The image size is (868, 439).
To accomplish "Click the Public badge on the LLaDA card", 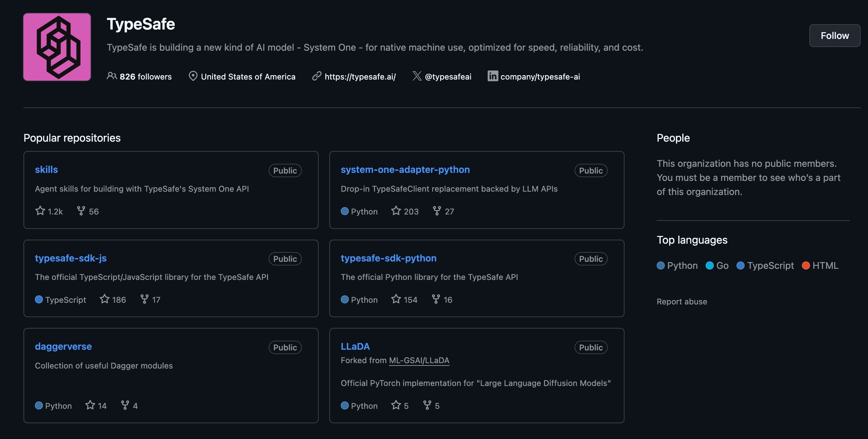I will pyautogui.click(x=591, y=347).
